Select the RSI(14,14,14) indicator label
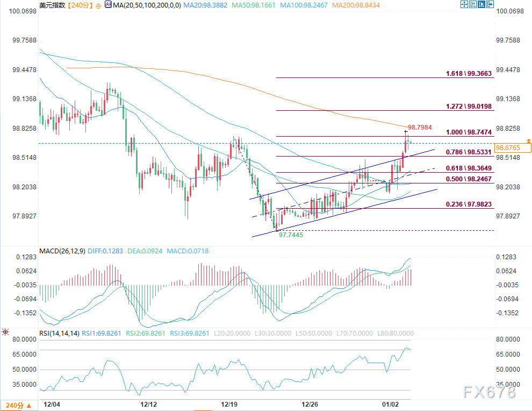The width and height of the screenshot is (532, 411). pos(58,334)
